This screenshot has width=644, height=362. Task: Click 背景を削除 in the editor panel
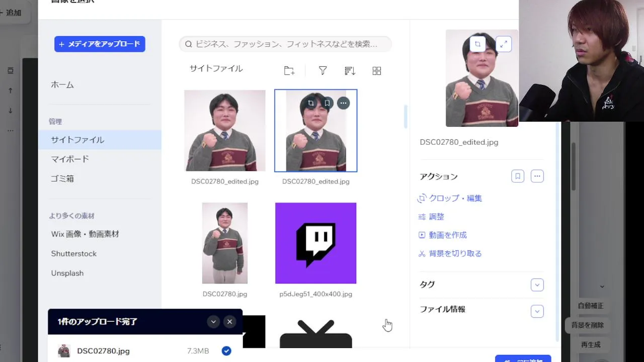pyautogui.click(x=587, y=325)
